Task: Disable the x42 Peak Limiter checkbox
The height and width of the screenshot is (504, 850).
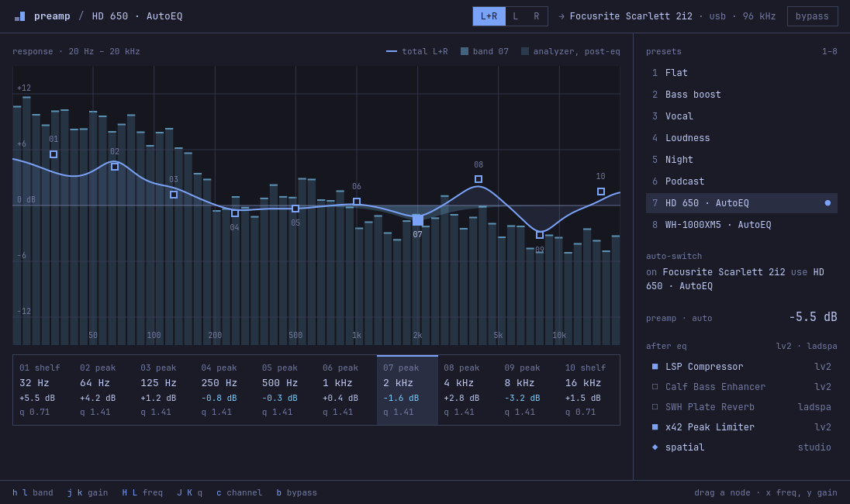Action: coord(655,427)
